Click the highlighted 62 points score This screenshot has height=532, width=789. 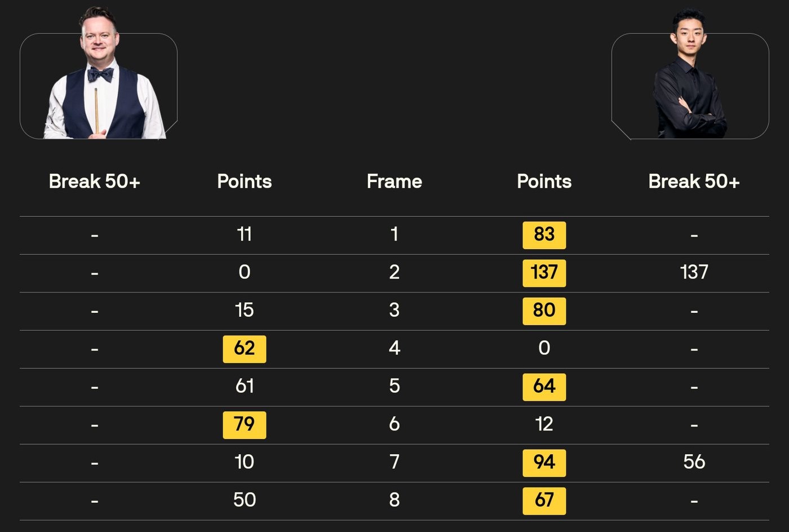pyautogui.click(x=244, y=348)
